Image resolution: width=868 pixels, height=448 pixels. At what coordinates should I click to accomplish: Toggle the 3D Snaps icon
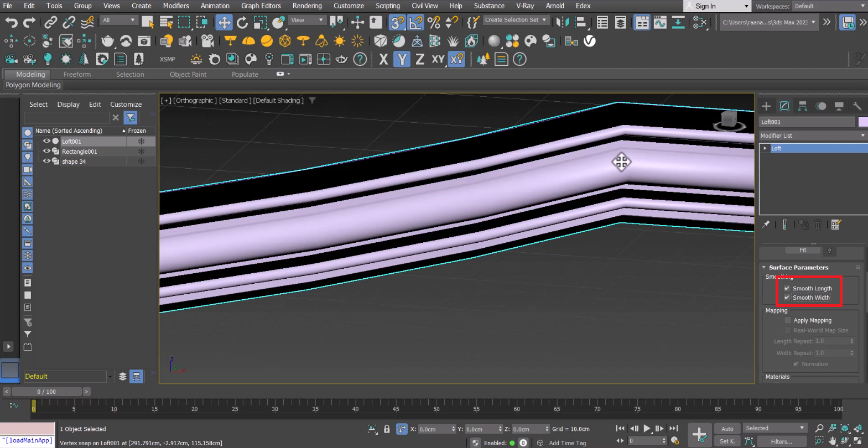397,22
